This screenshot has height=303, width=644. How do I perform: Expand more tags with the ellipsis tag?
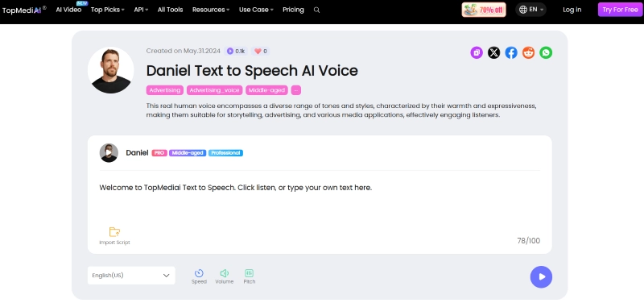pyautogui.click(x=296, y=90)
